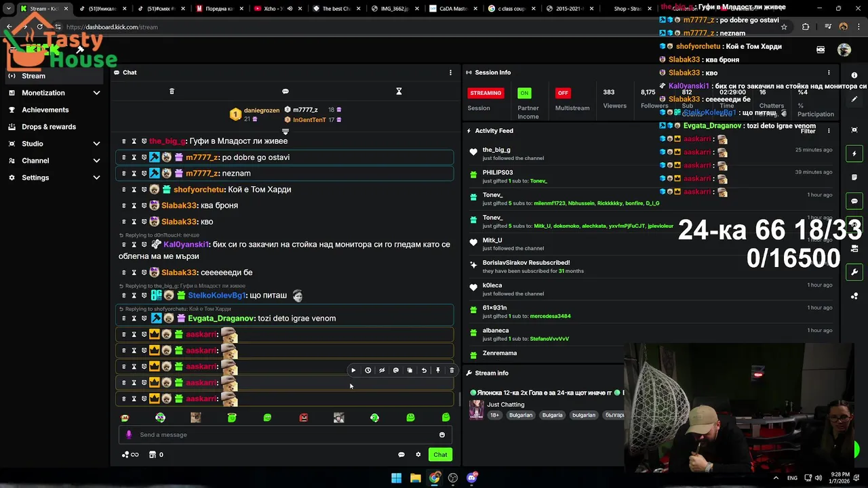Toggle hide-message eye icon in hover toolbar
The width and height of the screenshot is (868, 488).
pos(382,371)
